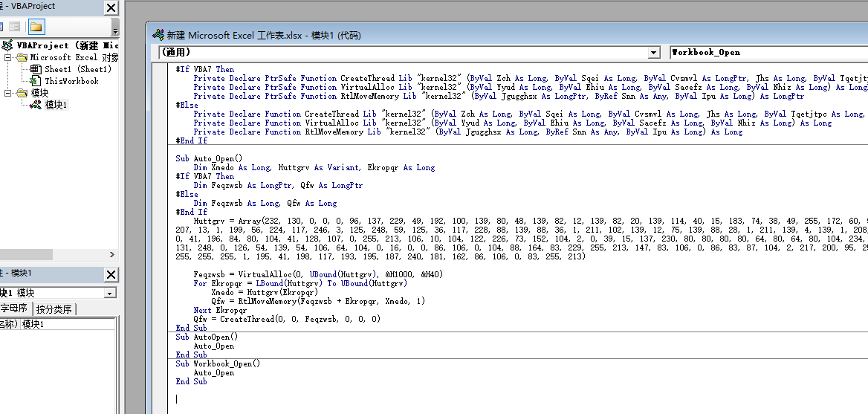The height and width of the screenshot is (414, 868).
Task: Open the Workbook_Open procedure dropdown
Action: click(768, 53)
